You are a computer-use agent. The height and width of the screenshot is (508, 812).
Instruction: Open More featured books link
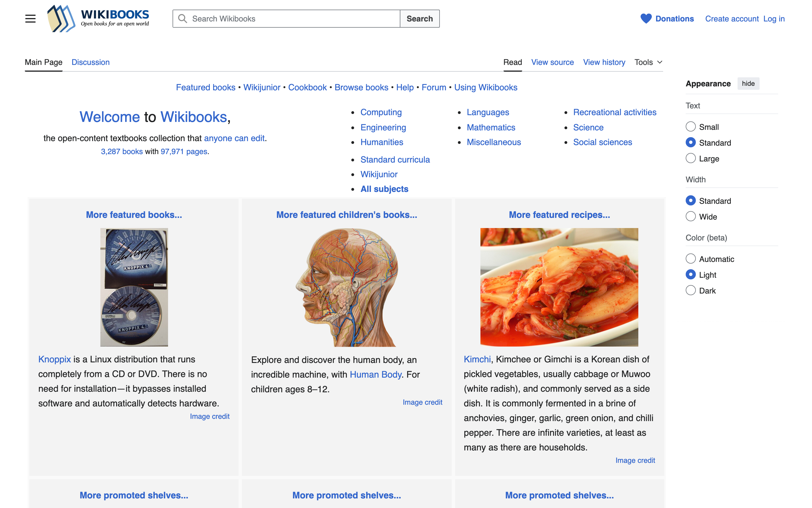(x=134, y=215)
